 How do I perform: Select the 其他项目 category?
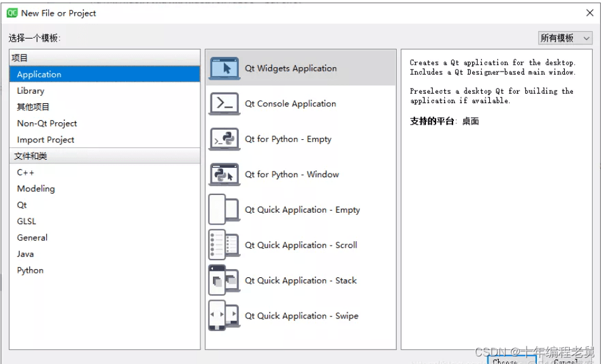tap(105, 107)
